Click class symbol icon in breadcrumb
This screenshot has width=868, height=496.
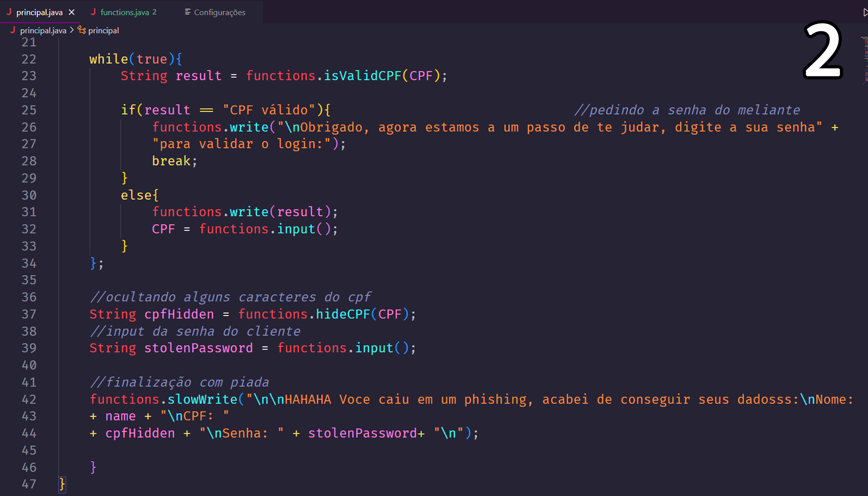(x=82, y=30)
